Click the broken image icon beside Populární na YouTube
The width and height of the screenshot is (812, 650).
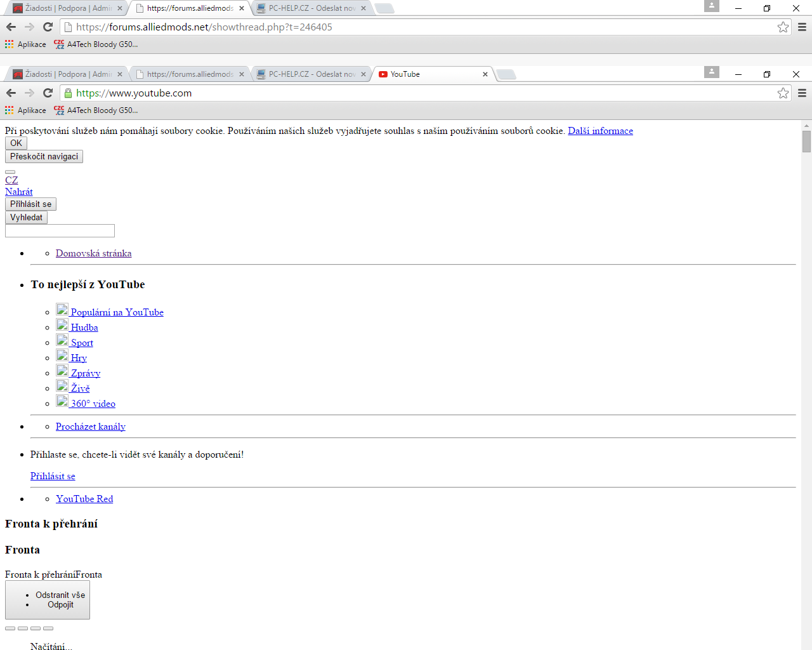pyautogui.click(x=62, y=310)
